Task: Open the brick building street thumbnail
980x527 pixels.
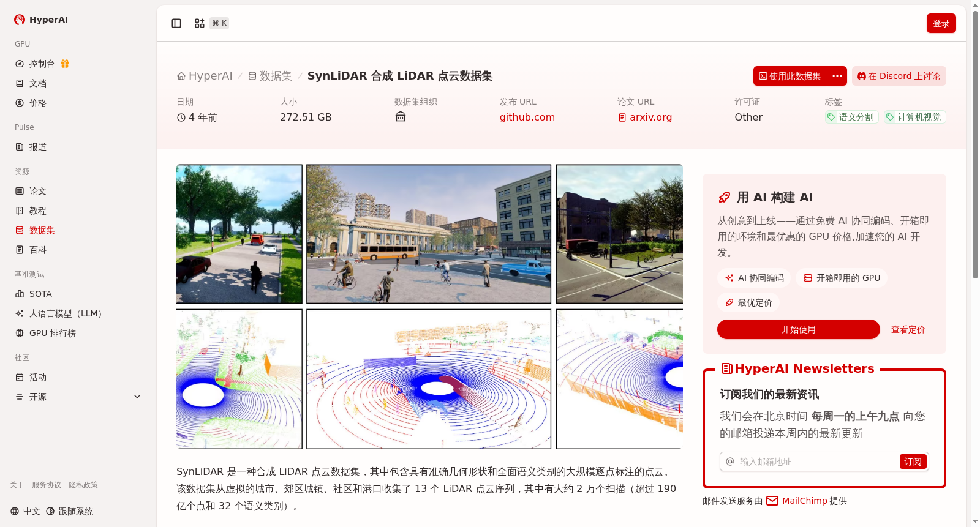Action: 619,234
